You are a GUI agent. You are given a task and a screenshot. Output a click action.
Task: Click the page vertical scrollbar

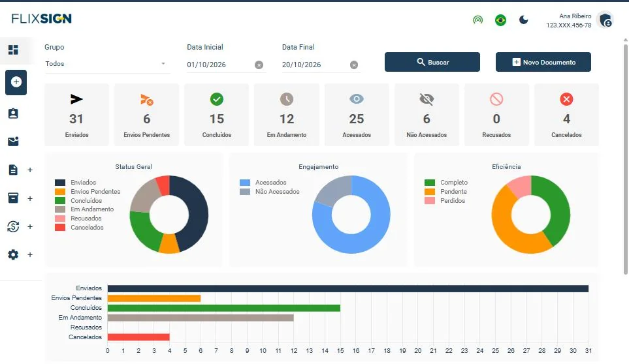[x=626, y=158]
